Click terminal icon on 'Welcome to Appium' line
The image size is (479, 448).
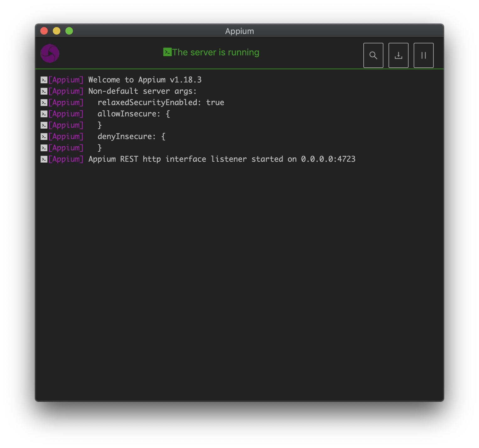pos(44,80)
